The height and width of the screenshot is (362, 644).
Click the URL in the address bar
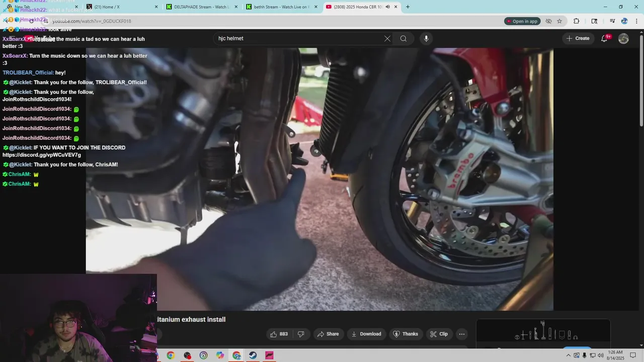click(92, 21)
